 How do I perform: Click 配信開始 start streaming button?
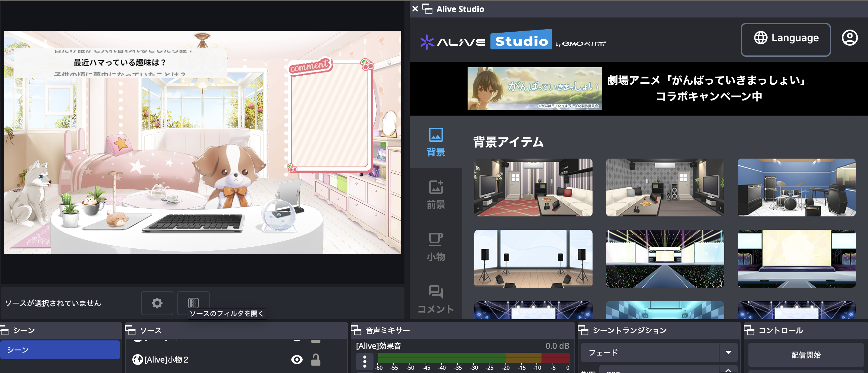[x=806, y=355]
